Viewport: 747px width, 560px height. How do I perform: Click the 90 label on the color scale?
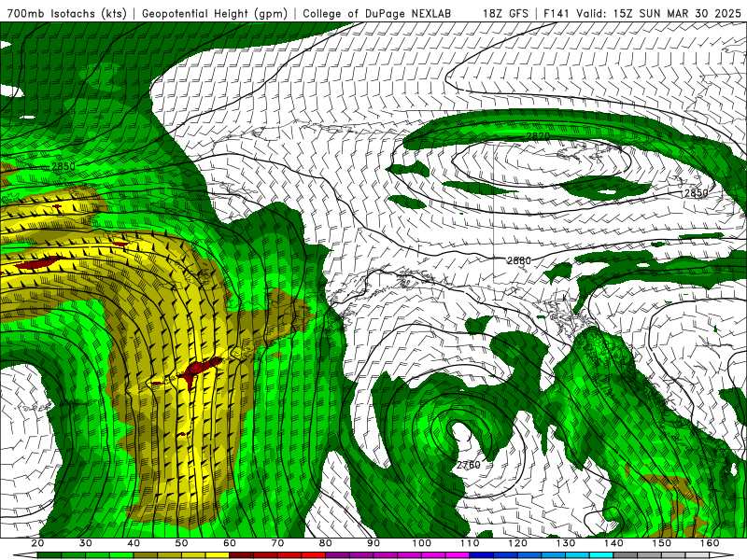(x=373, y=543)
